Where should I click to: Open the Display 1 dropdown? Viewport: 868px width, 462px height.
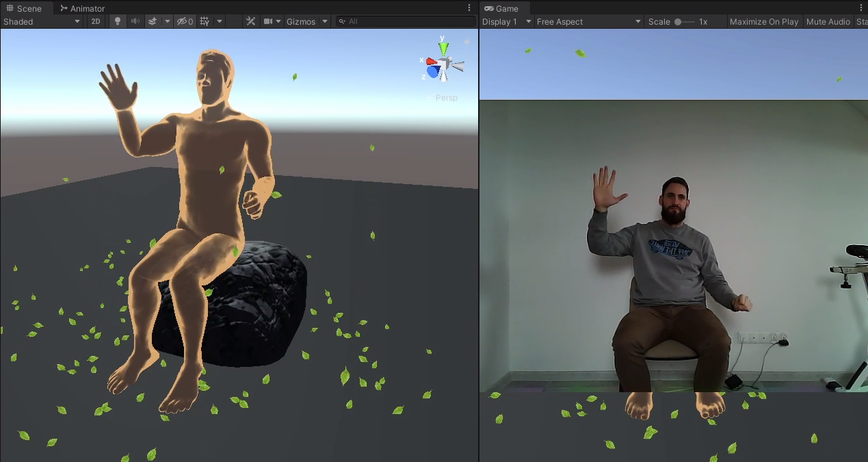click(x=507, y=21)
